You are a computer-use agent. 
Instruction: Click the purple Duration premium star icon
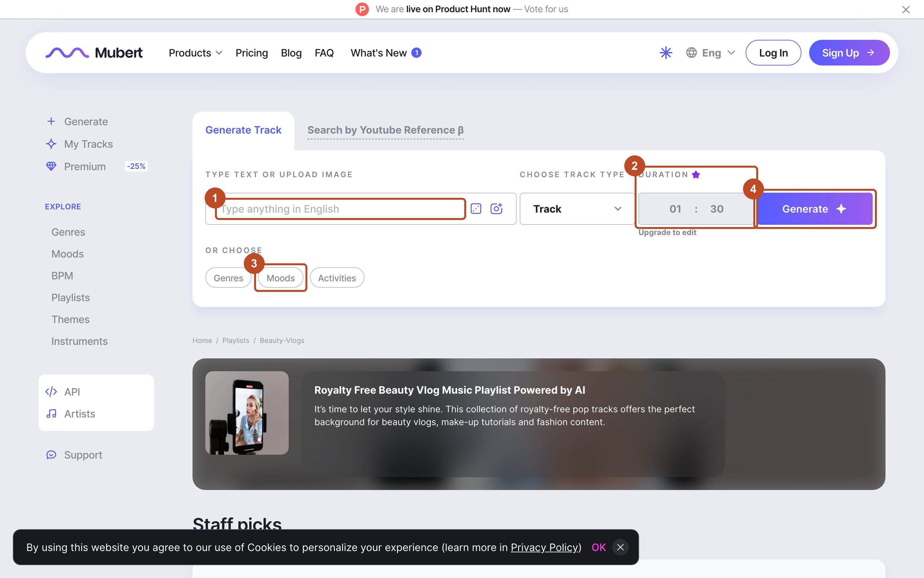(696, 175)
